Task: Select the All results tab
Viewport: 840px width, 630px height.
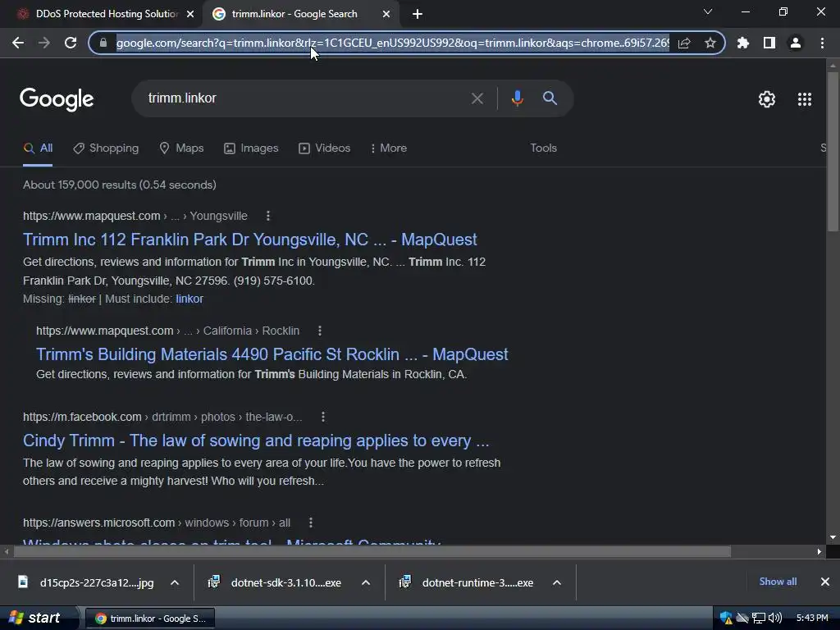Action: point(38,148)
